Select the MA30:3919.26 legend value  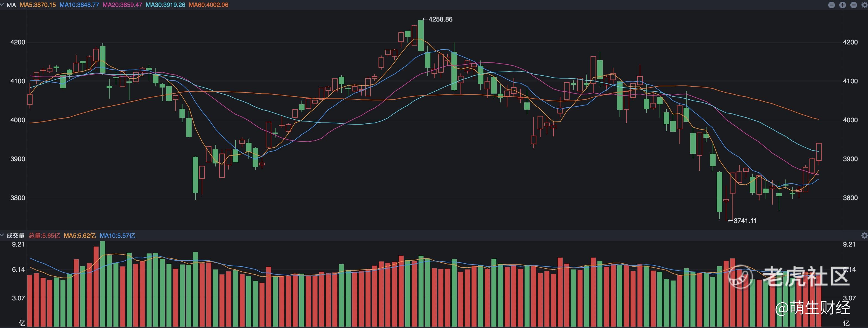click(x=165, y=5)
